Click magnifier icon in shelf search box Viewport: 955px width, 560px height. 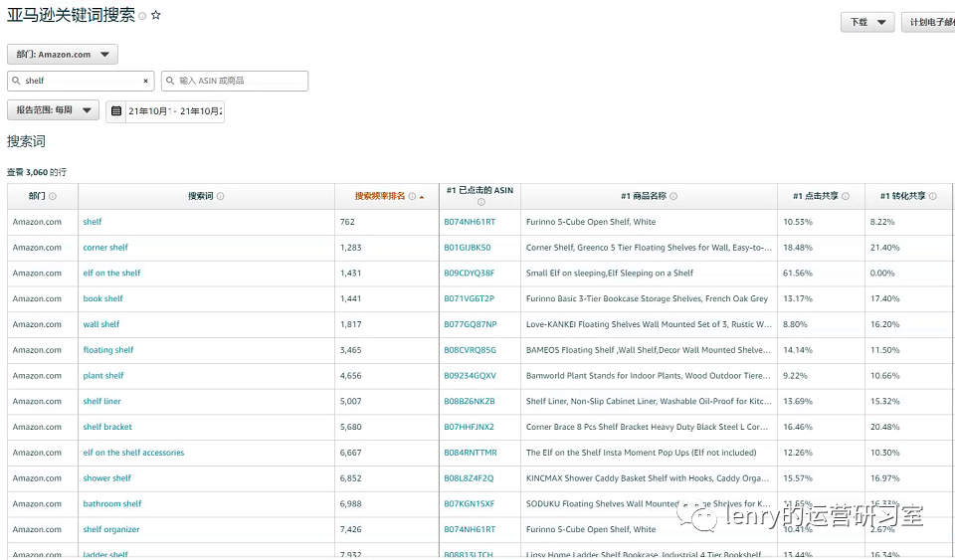click(17, 81)
